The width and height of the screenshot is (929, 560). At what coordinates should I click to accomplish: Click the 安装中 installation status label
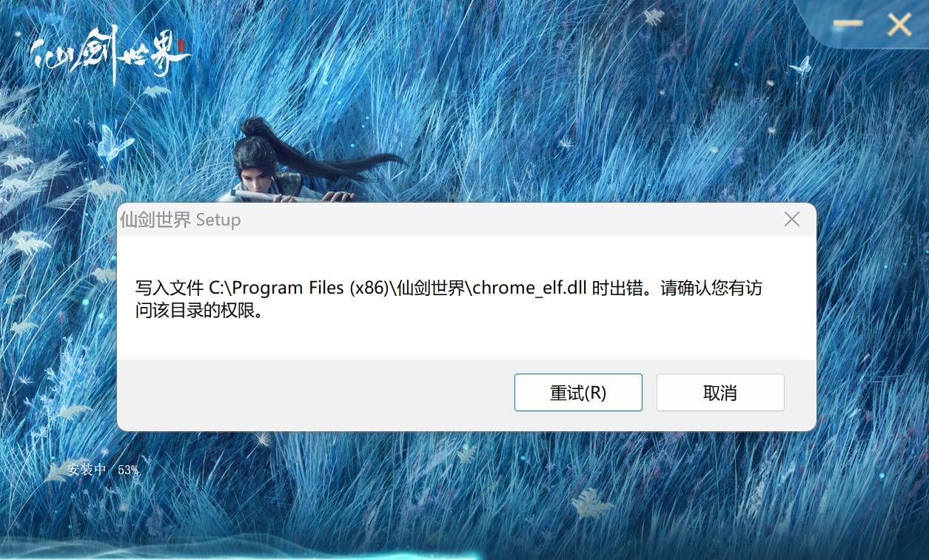click(x=87, y=469)
